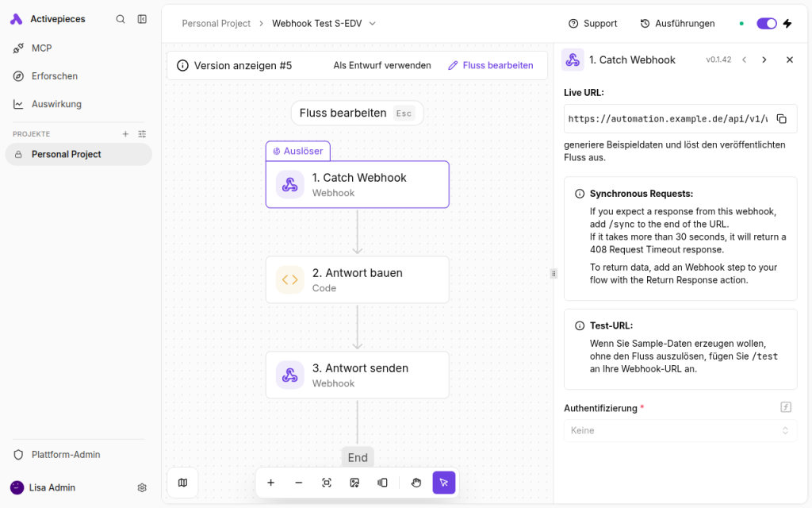This screenshot has width=812, height=508.
Task: Add a new project with plus icon
Action: click(x=125, y=133)
